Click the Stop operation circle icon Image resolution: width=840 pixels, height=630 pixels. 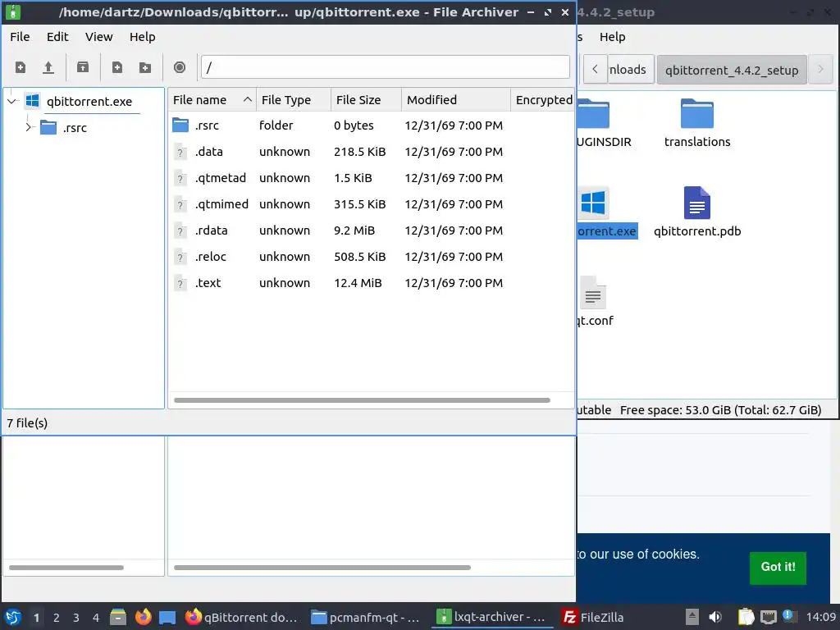pyautogui.click(x=180, y=67)
